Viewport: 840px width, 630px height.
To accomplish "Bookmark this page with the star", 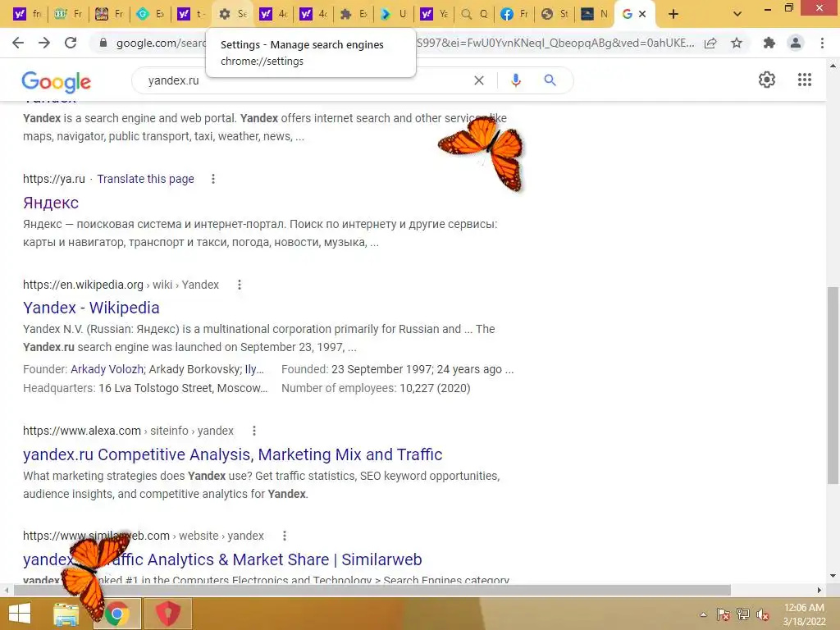I will (737, 43).
